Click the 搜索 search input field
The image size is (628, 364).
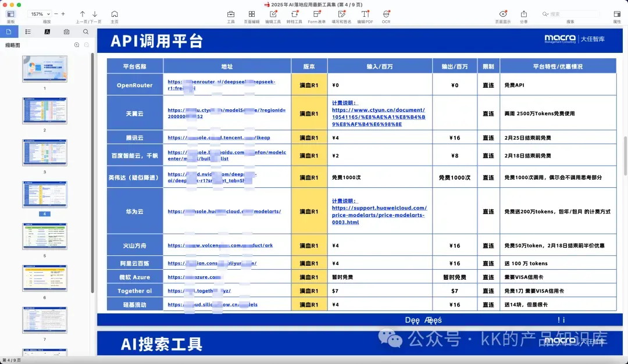point(575,14)
